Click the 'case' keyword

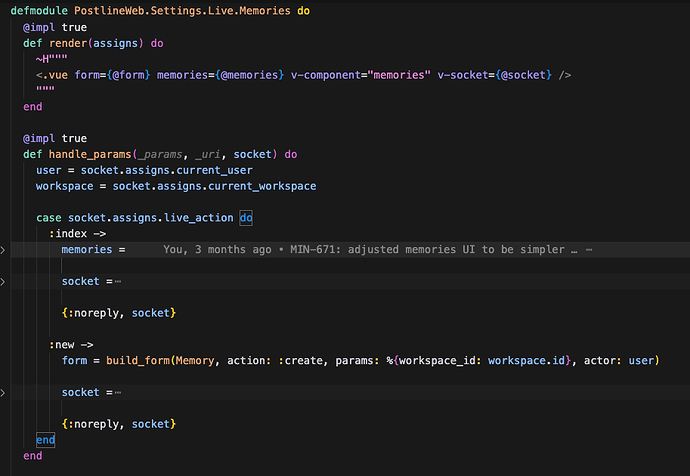point(49,218)
